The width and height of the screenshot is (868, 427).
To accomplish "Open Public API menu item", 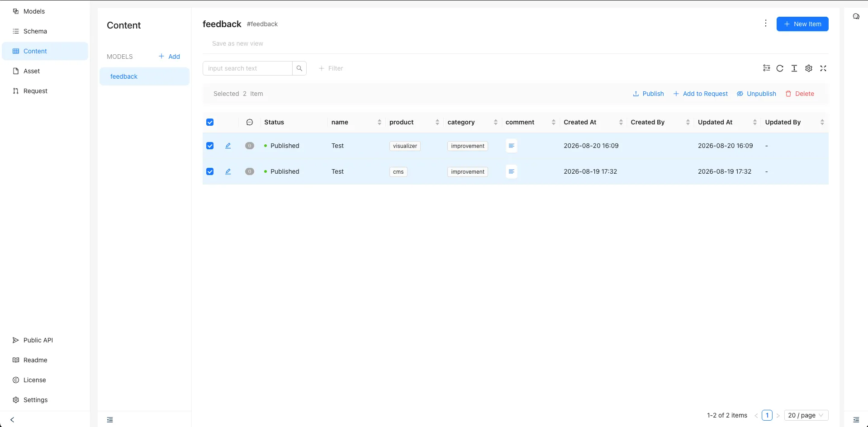I will coord(45,340).
